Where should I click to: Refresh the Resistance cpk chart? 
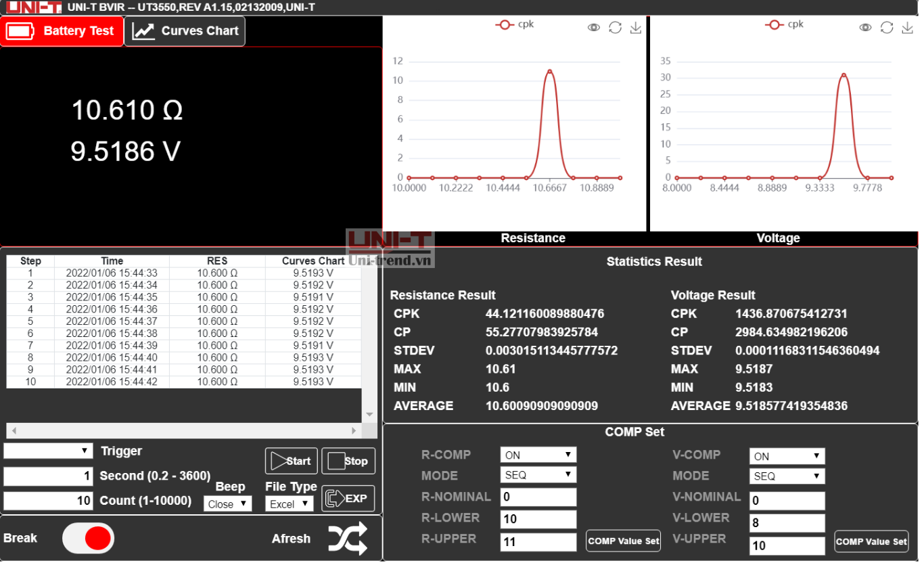pos(615,28)
